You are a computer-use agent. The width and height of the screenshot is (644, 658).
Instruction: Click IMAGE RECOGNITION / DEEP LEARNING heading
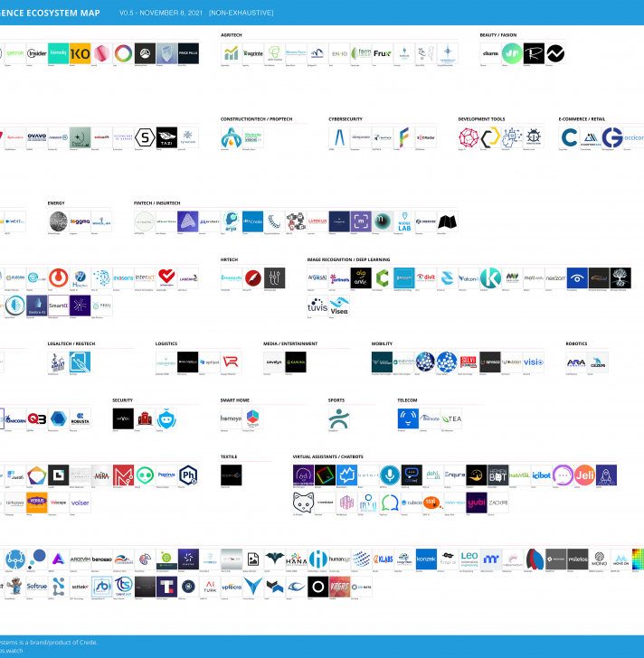pyautogui.click(x=348, y=259)
